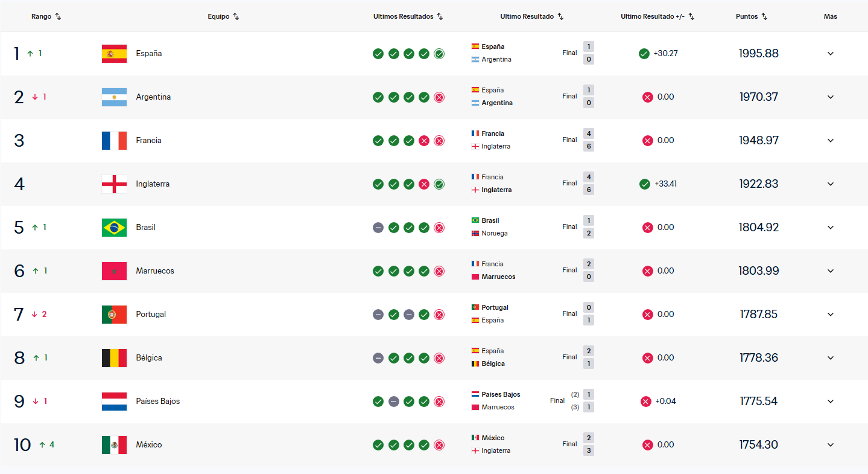Sort table by the Rango column

46,17
